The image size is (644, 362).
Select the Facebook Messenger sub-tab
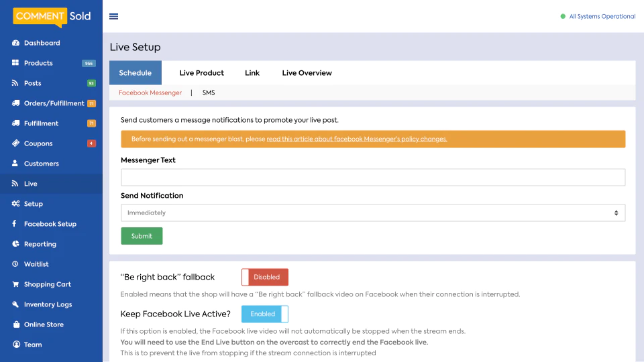click(150, 93)
